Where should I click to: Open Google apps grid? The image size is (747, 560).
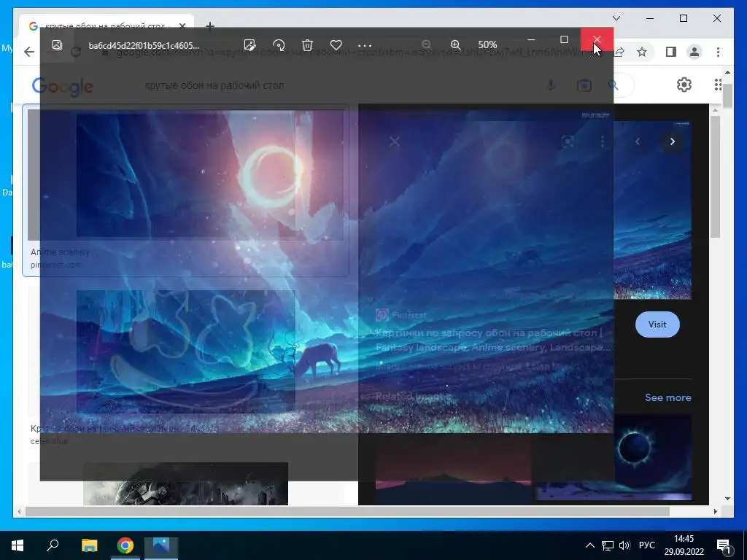pos(718,85)
